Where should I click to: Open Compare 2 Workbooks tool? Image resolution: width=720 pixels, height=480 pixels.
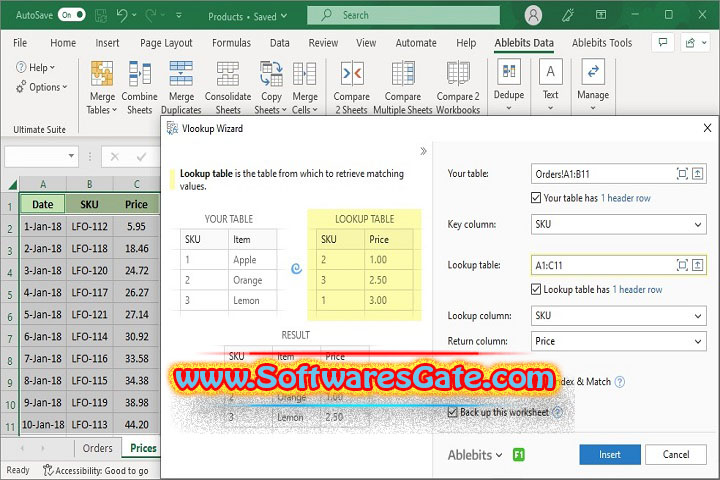(x=458, y=87)
